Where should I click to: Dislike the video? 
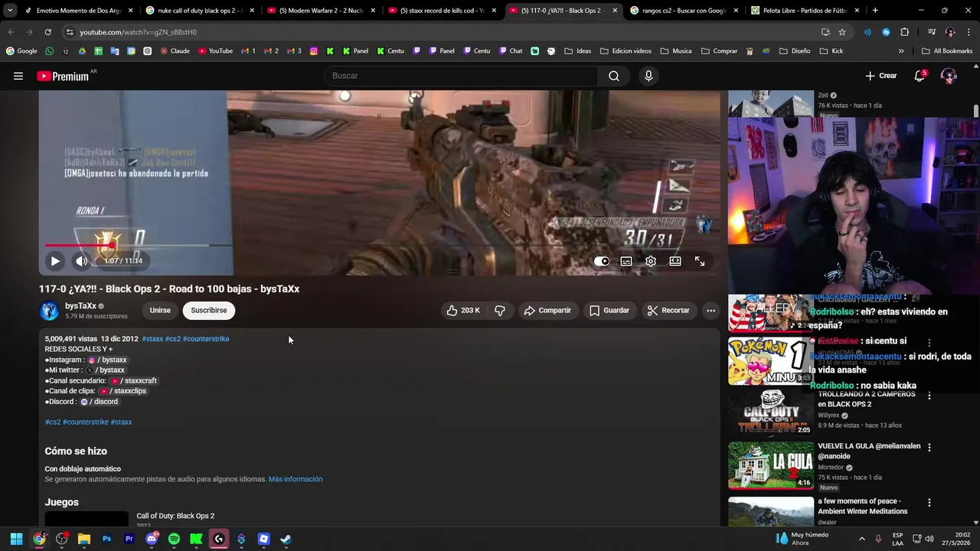point(500,310)
